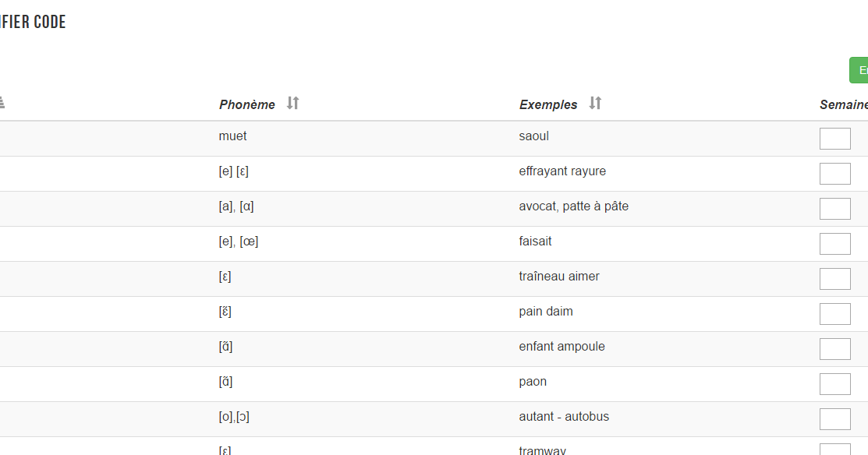Screen dimensions: 868x455
Task: Click the sort icon beside Phonème
Action: coord(292,103)
